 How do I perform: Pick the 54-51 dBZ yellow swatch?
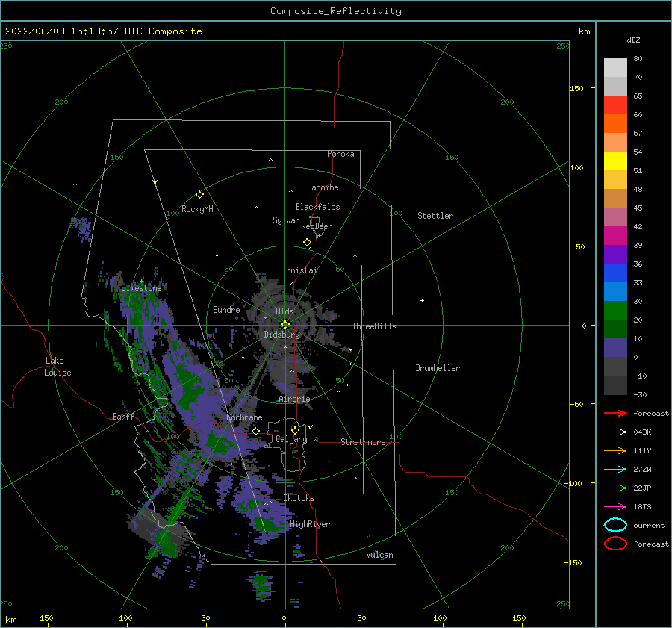(x=615, y=161)
